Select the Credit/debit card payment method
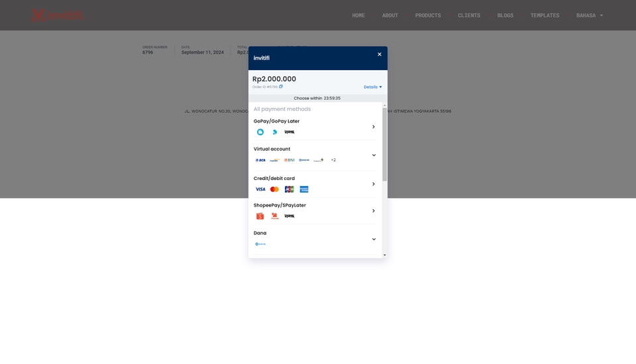The width and height of the screenshot is (636, 364). coord(315,184)
